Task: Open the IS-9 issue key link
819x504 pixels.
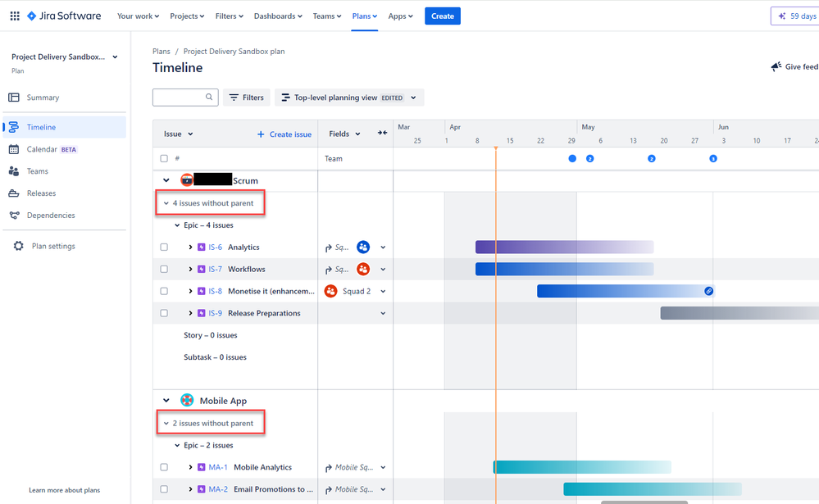Action: pyautogui.click(x=215, y=313)
